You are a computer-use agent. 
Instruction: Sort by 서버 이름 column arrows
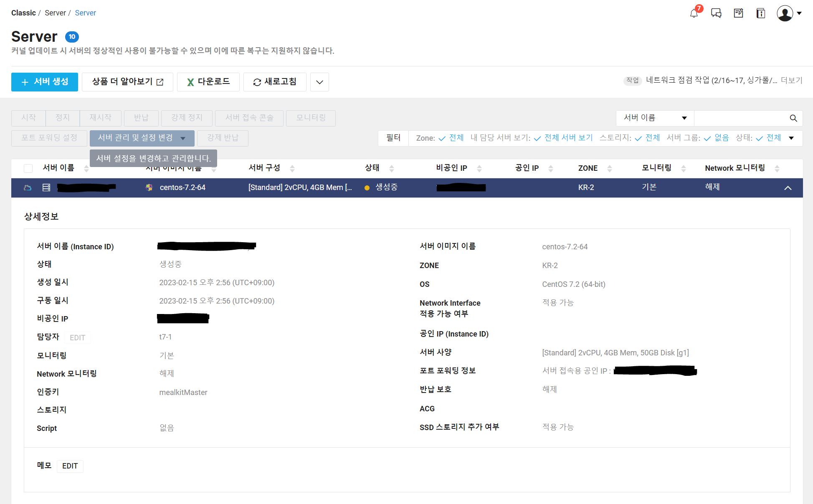point(86,168)
